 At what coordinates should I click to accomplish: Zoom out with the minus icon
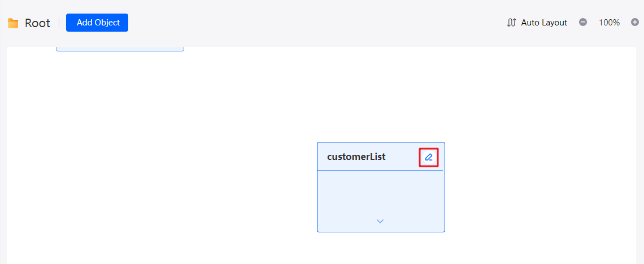(x=583, y=22)
